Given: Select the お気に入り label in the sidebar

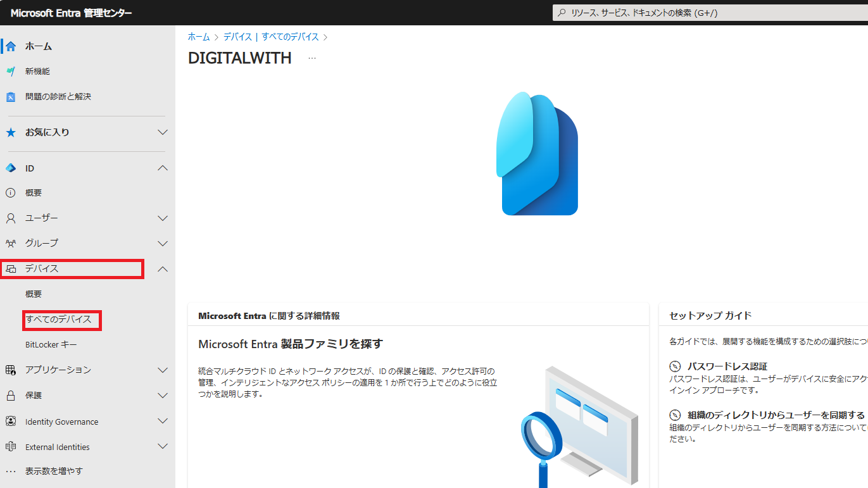Looking at the screenshot, I should (x=47, y=133).
